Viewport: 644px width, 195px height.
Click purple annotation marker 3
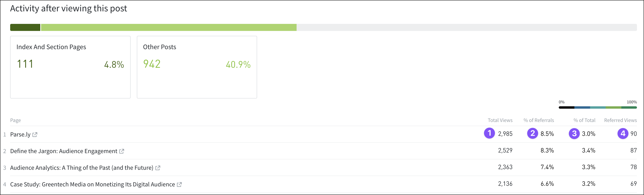tap(574, 133)
